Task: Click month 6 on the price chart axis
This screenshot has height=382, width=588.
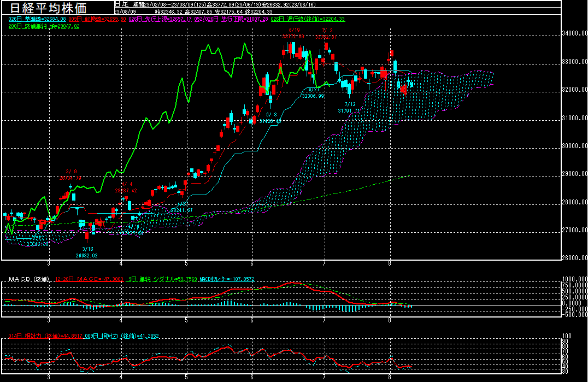Action: point(252,264)
